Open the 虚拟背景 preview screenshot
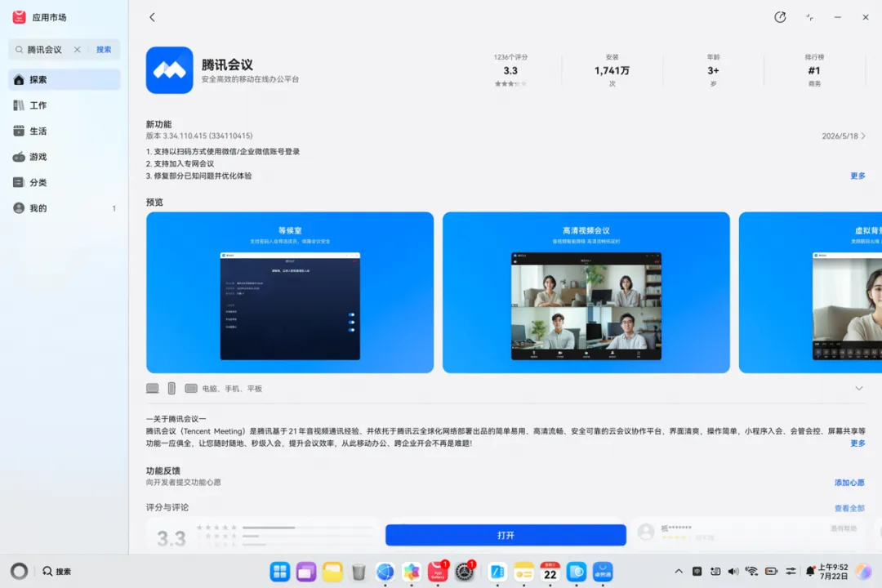The image size is (882, 588). (811, 292)
